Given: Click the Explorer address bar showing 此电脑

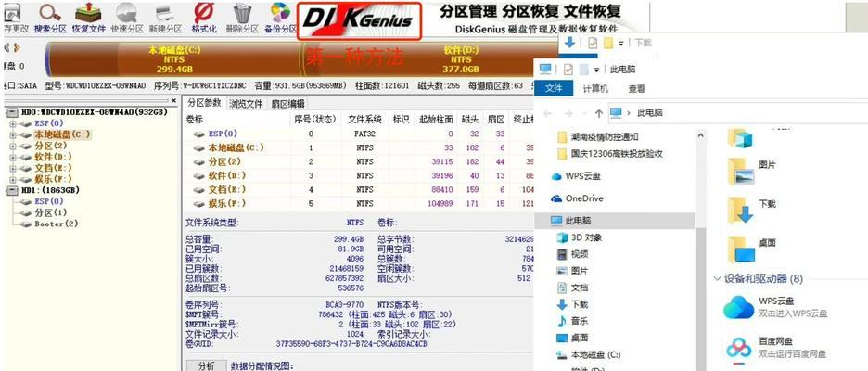Looking at the screenshot, I should tap(736, 113).
